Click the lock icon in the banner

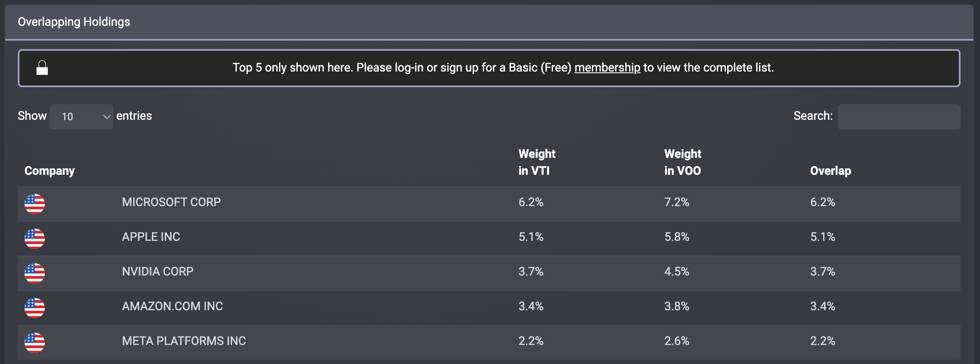[x=42, y=68]
